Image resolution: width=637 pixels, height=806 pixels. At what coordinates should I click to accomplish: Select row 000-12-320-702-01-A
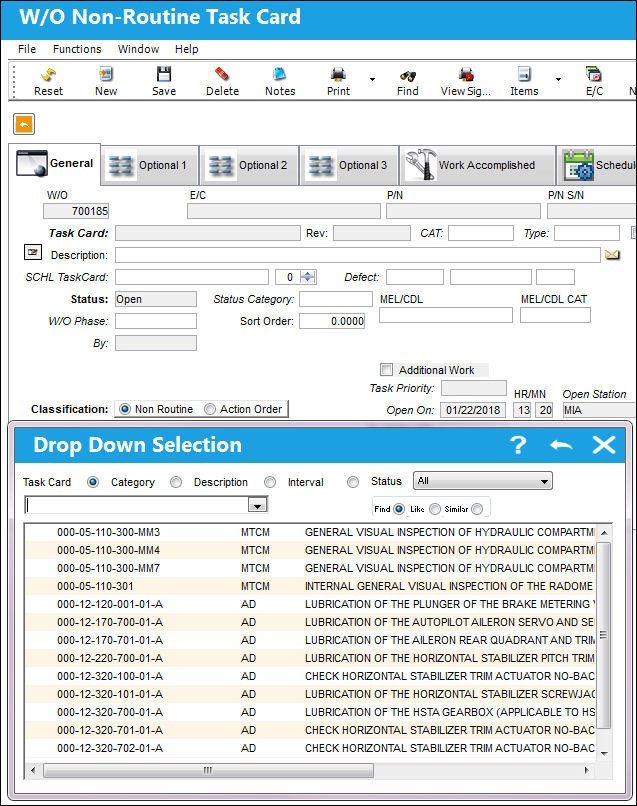[311, 748]
